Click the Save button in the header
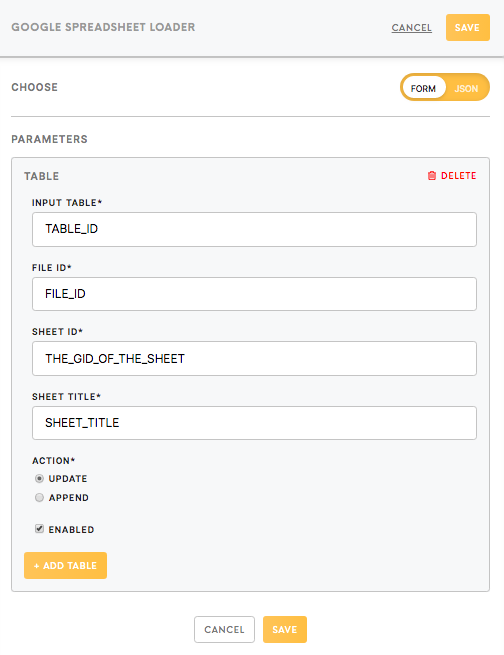504x655 pixels. 468,28
